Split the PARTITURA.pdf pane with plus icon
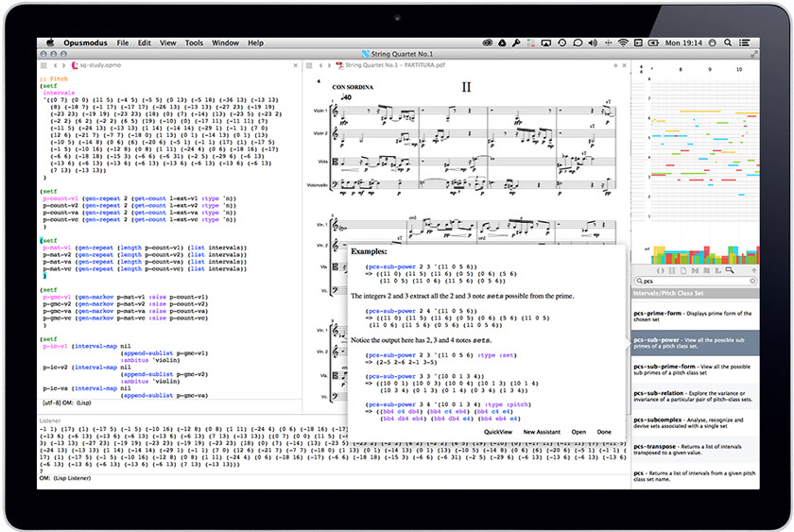The width and height of the screenshot is (794, 532). coord(615,65)
